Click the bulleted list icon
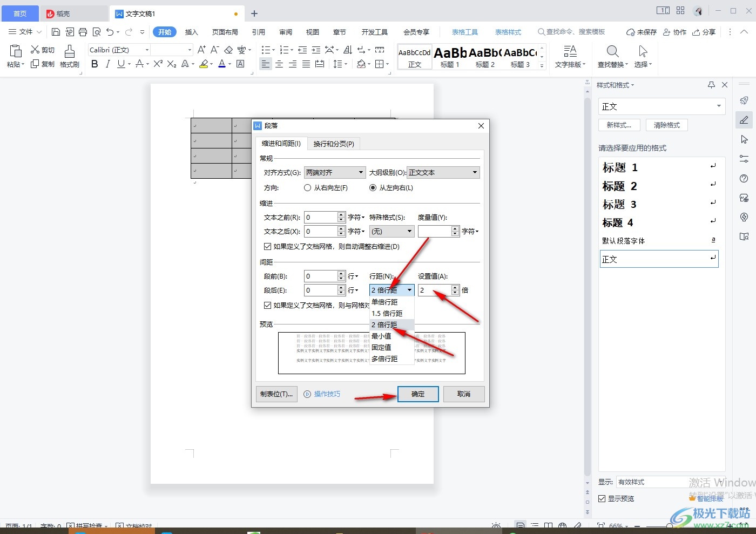Viewport: 756px width, 534px height. click(x=265, y=50)
